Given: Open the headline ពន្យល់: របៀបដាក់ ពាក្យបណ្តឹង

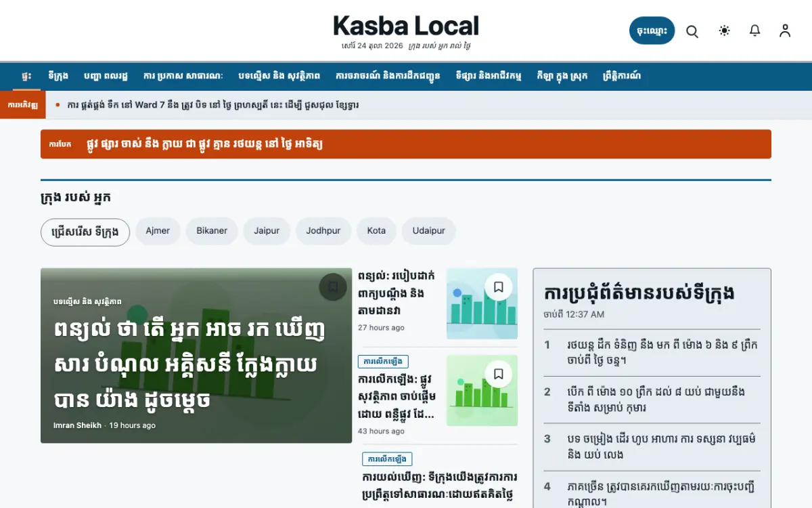Looking at the screenshot, I should tap(397, 293).
